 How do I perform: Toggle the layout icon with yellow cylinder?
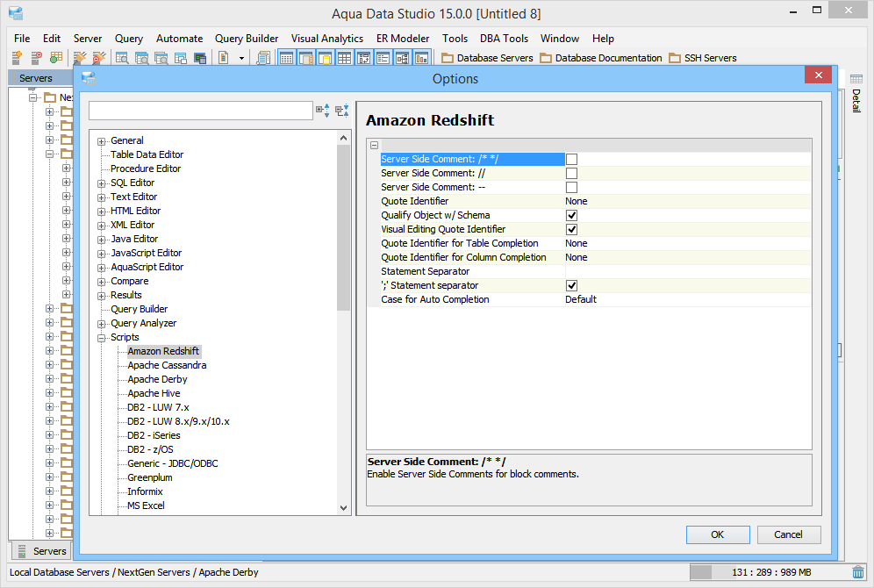[326, 57]
